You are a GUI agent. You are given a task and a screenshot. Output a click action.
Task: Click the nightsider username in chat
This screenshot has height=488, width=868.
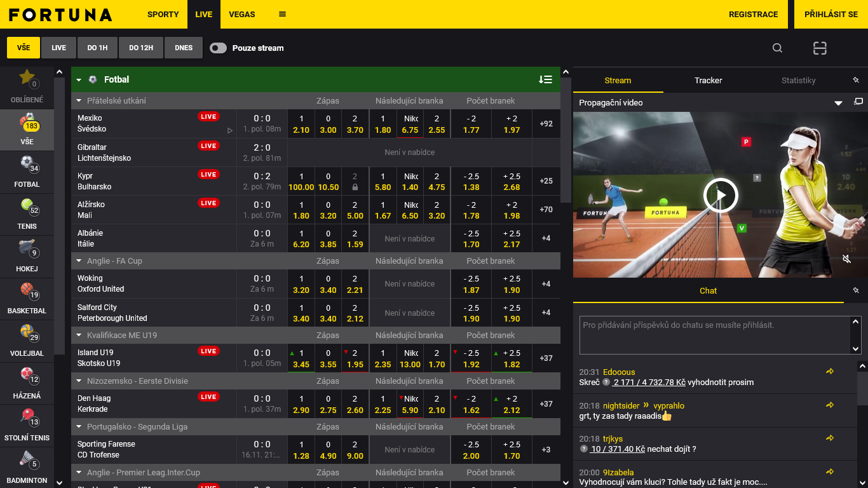pos(621,405)
